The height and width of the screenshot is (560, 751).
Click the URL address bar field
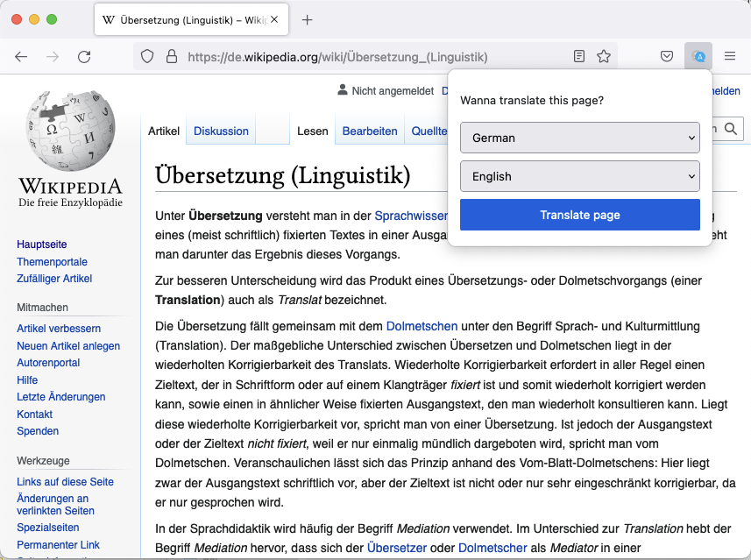[351, 57]
